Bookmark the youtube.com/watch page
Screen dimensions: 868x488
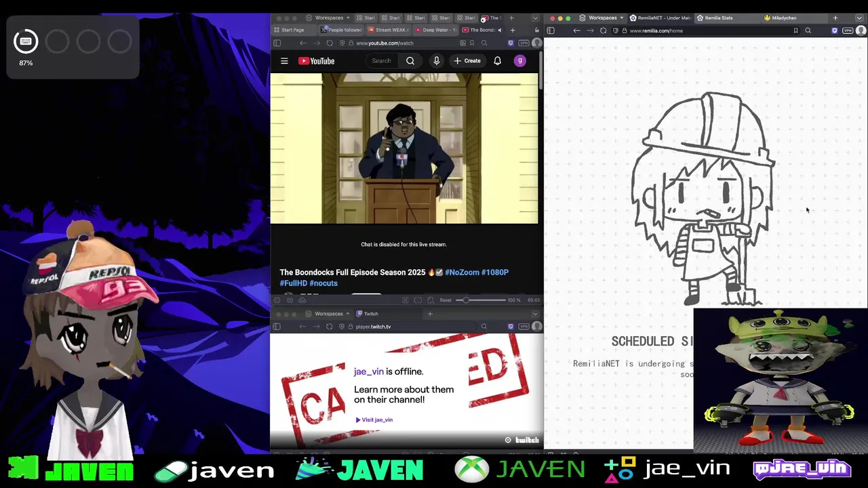click(x=472, y=43)
